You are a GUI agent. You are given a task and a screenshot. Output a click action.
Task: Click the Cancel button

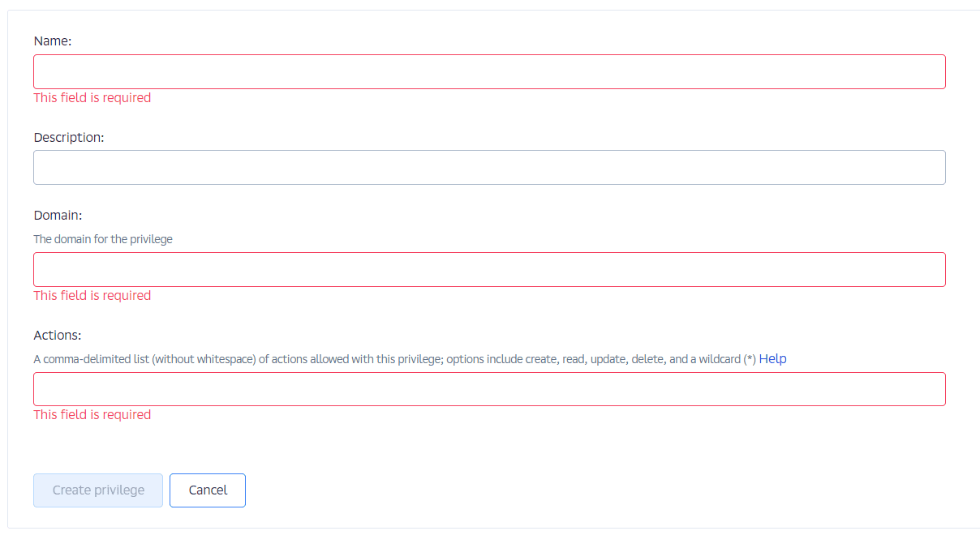tap(208, 490)
